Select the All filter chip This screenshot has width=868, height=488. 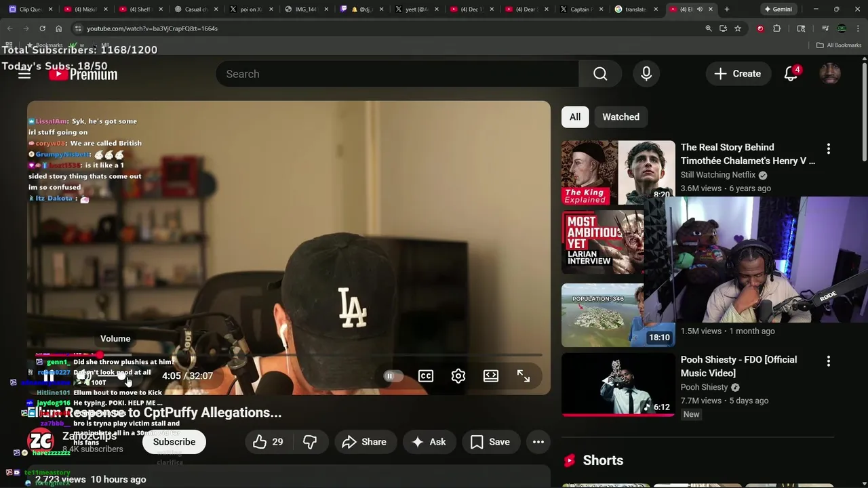[x=575, y=117]
